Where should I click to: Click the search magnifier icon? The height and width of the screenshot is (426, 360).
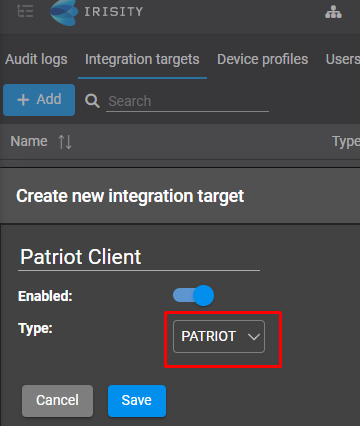pos(92,101)
